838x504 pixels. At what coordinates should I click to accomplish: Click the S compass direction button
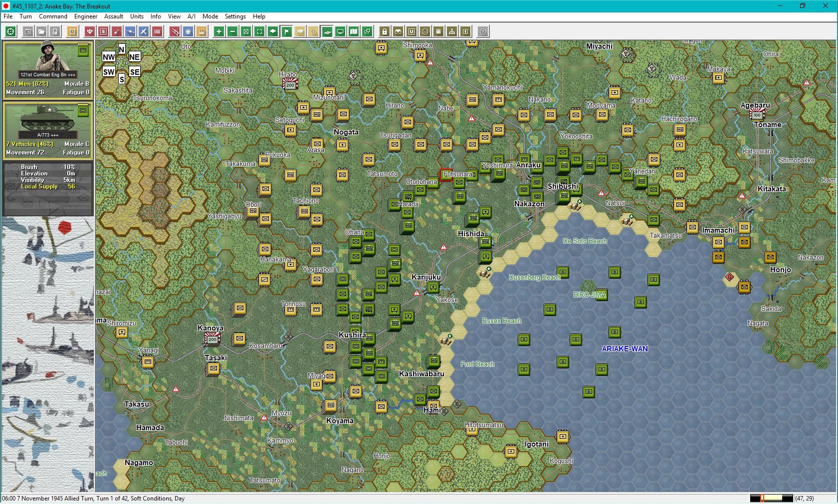[122, 79]
